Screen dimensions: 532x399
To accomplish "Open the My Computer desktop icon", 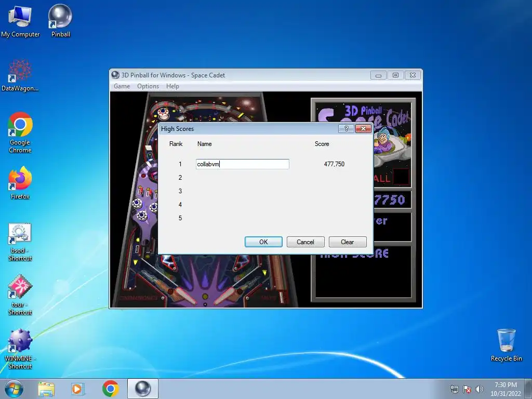I will click(20, 21).
